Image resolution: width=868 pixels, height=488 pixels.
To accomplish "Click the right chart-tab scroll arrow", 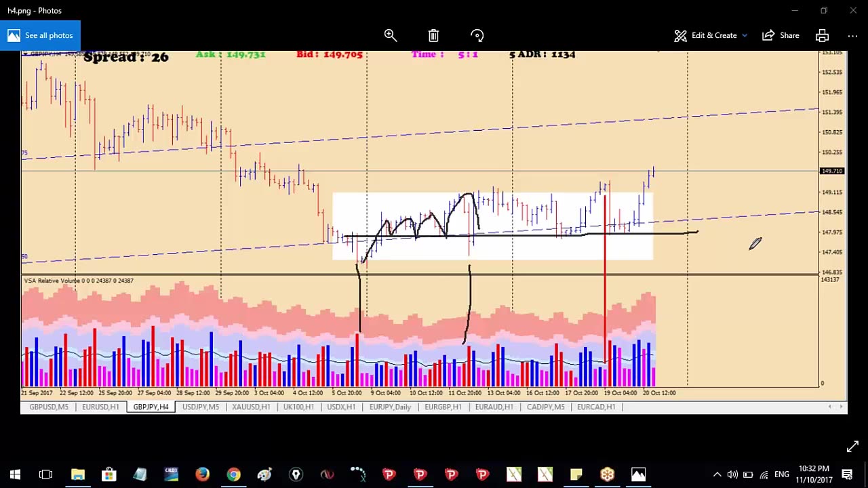I will coord(841,407).
